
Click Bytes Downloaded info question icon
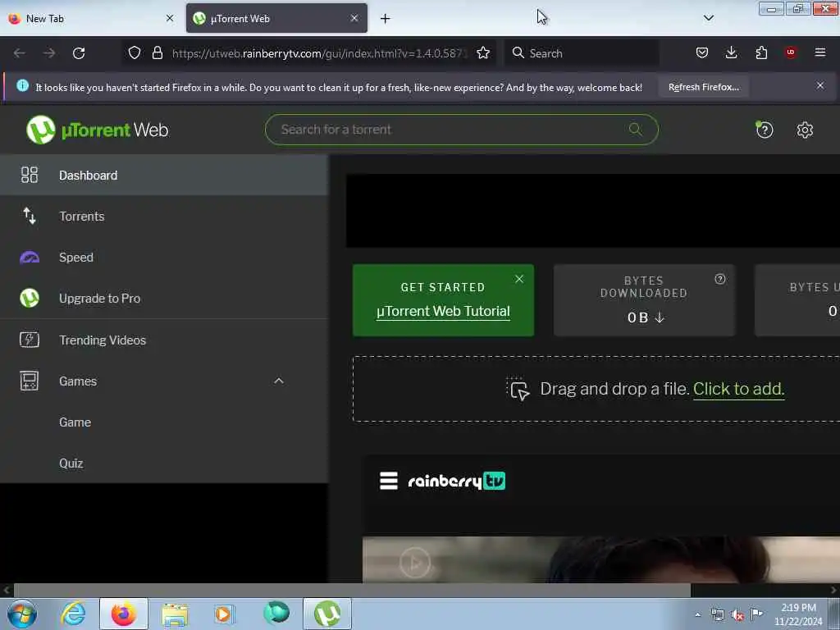[720, 279]
